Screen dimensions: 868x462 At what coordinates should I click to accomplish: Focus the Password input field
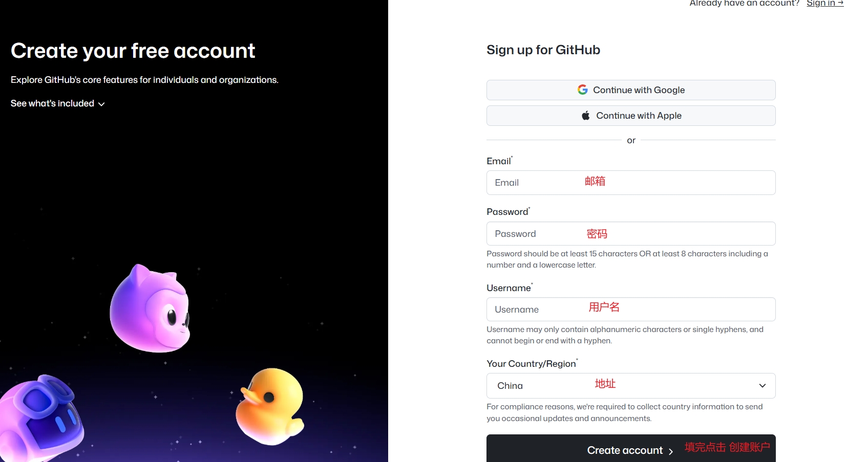630,234
